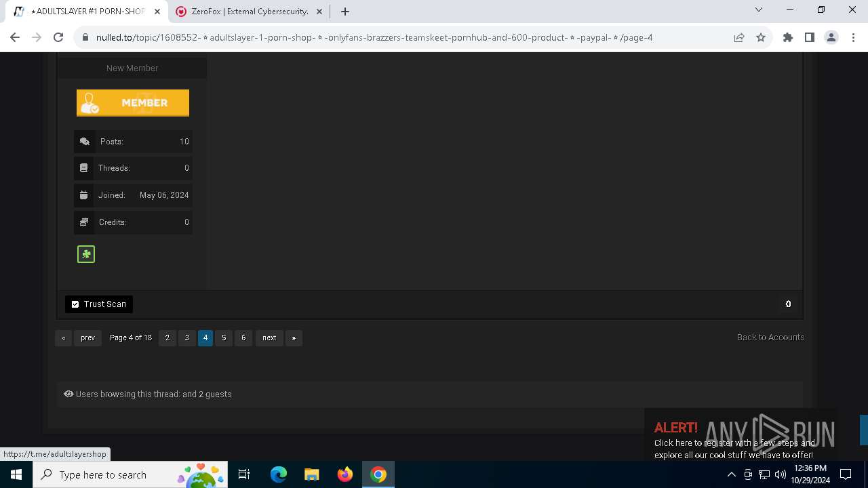Open Chrome extensions puzzle icon

click(788, 37)
